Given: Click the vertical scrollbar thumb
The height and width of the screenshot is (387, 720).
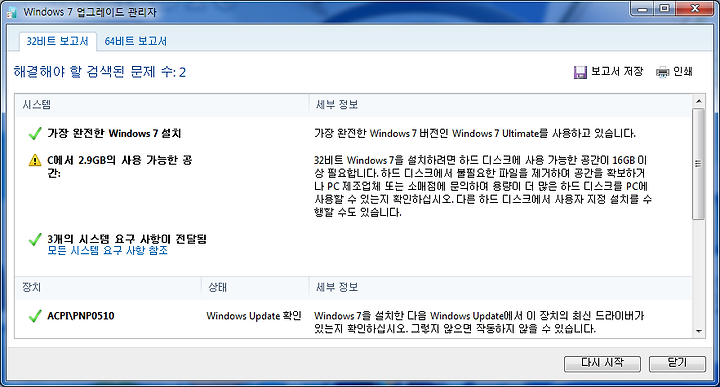Looking at the screenshot, I should (x=698, y=164).
